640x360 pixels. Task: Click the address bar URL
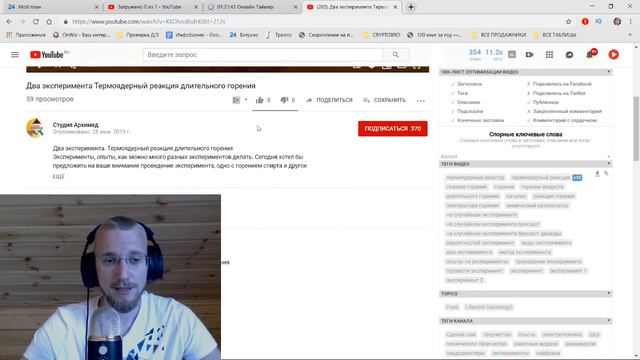[x=149, y=22]
